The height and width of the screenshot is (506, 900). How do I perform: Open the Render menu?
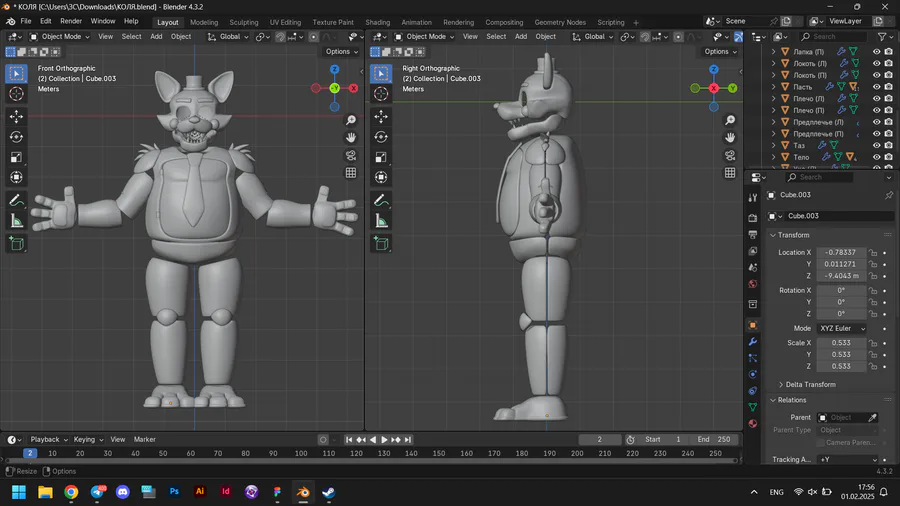(x=71, y=21)
